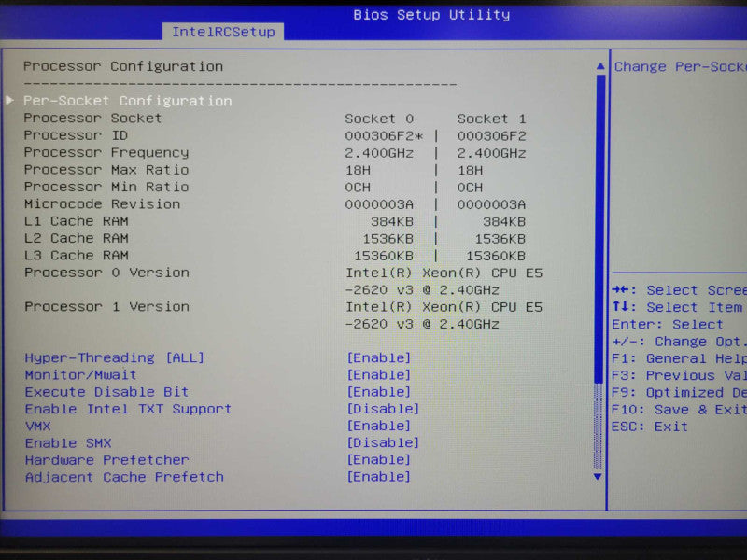Click the F3: Previous Values hint
This screenshot has height=560, width=747.
pyautogui.click(x=680, y=376)
